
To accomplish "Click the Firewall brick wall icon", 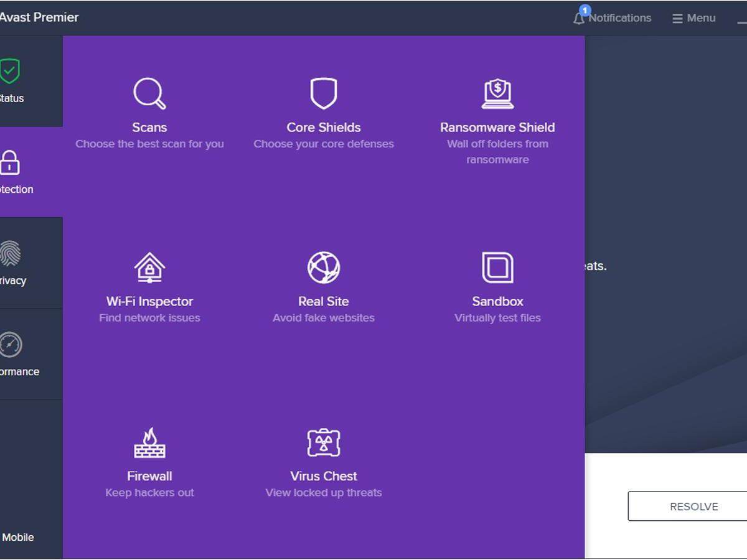I will pos(149,442).
